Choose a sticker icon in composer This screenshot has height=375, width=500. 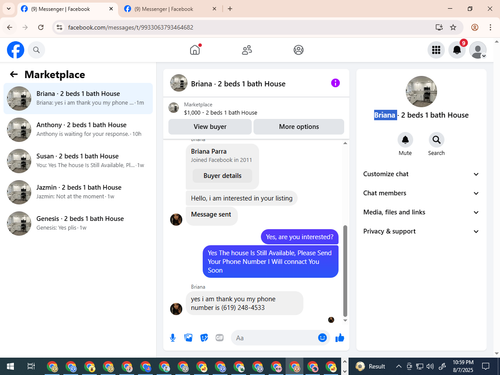click(204, 338)
